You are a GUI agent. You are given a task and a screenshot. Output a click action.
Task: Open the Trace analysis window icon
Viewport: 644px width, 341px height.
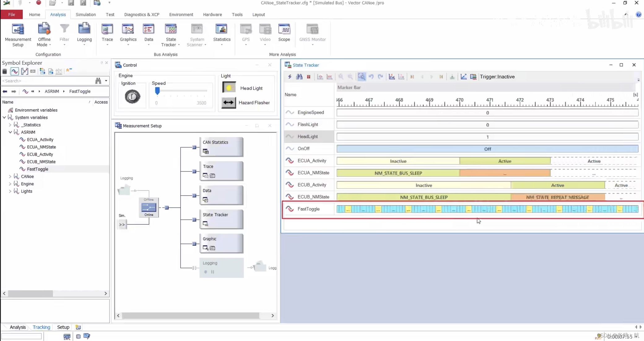pyautogui.click(x=107, y=29)
